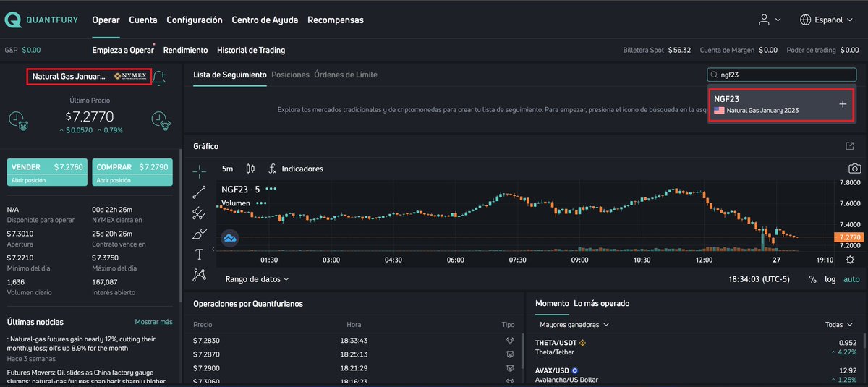Open chart in a pop-out window

[850, 146]
